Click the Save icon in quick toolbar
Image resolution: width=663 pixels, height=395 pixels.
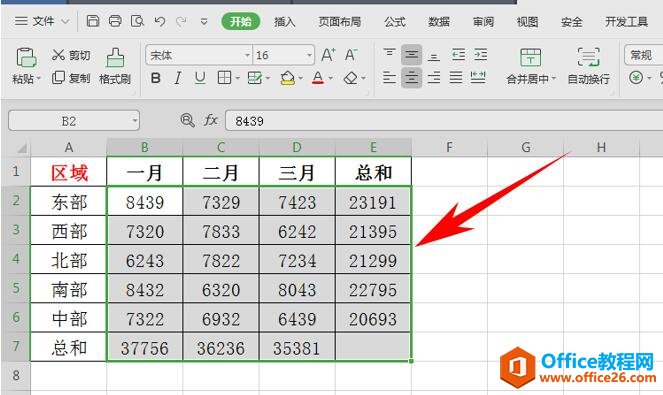click(93, 21)
